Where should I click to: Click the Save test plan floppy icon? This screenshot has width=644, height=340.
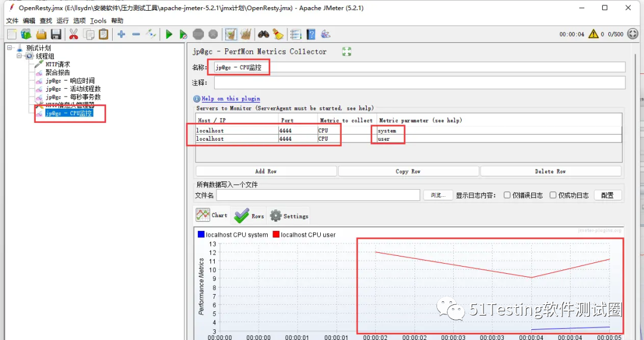coord(56,35)
